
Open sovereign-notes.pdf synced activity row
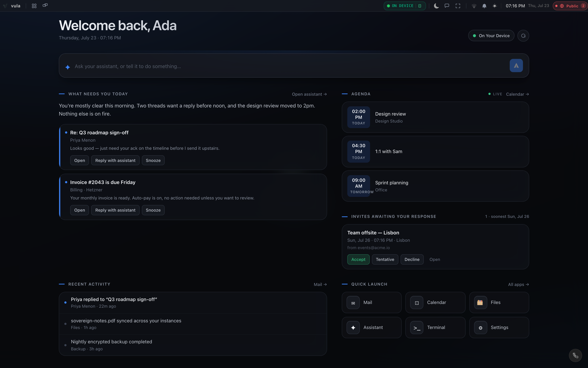[x=193, y=324]
